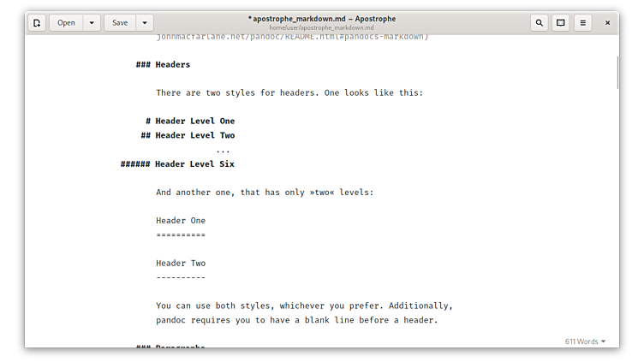Viewport: 644px width, 362px height.
Task: Expand the Save options dropdown arrow
Action: [145, 23]
